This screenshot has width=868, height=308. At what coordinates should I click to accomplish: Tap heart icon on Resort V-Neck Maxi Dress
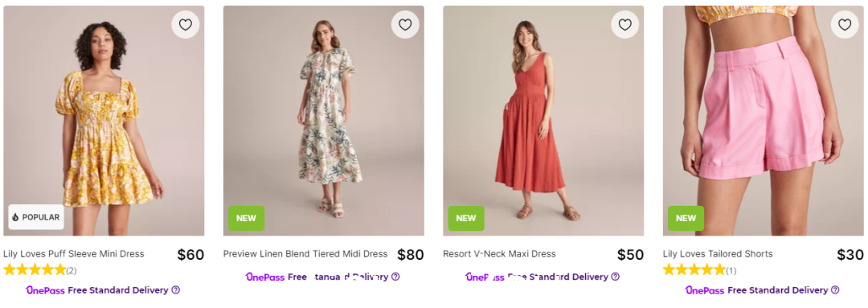click(625, 25)
